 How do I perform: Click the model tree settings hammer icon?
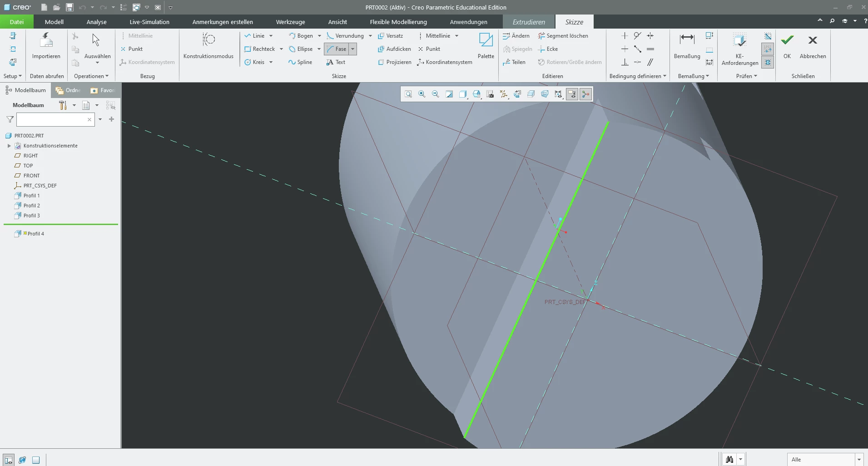click(x=63, y=105)
